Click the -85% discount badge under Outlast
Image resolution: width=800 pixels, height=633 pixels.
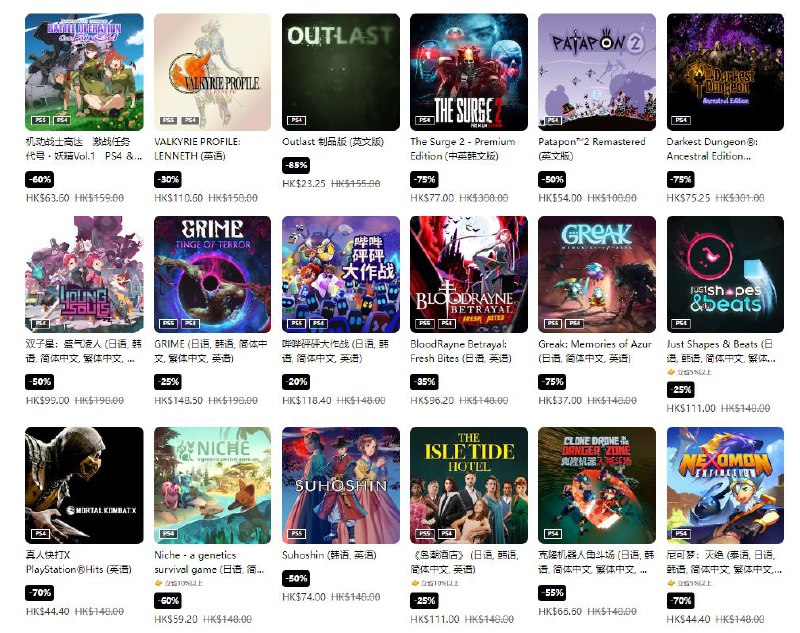[x=296, y=165]
